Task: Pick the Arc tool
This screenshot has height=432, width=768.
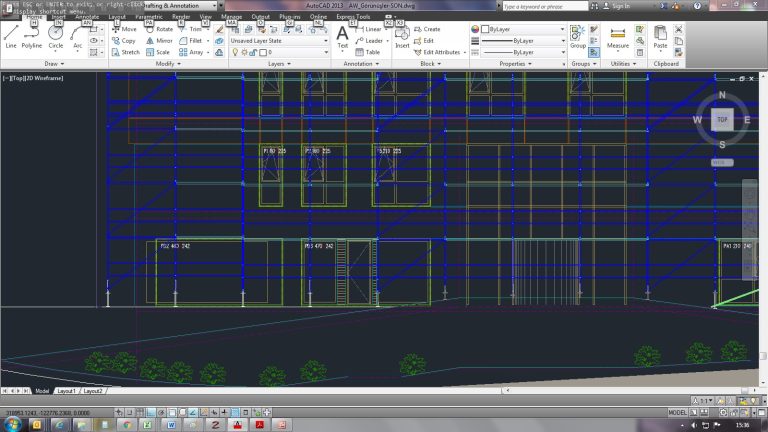Action: pos(78,35)
